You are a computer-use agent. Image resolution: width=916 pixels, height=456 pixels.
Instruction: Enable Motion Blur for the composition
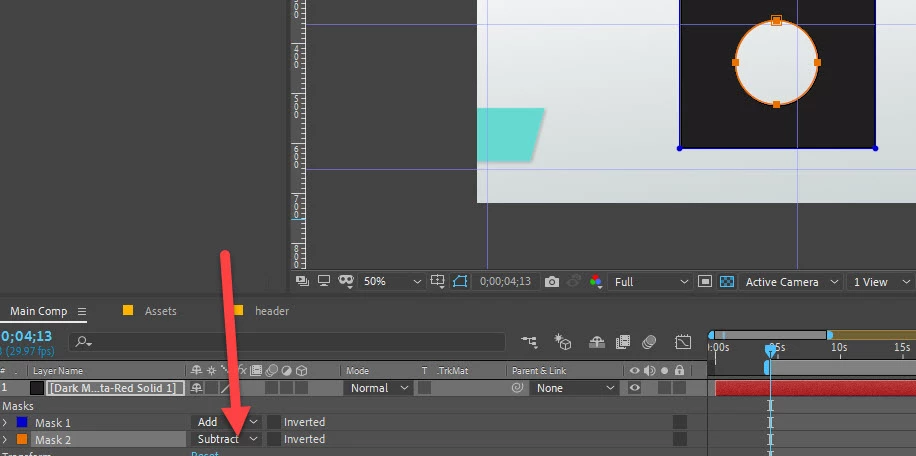coord(649,342)
